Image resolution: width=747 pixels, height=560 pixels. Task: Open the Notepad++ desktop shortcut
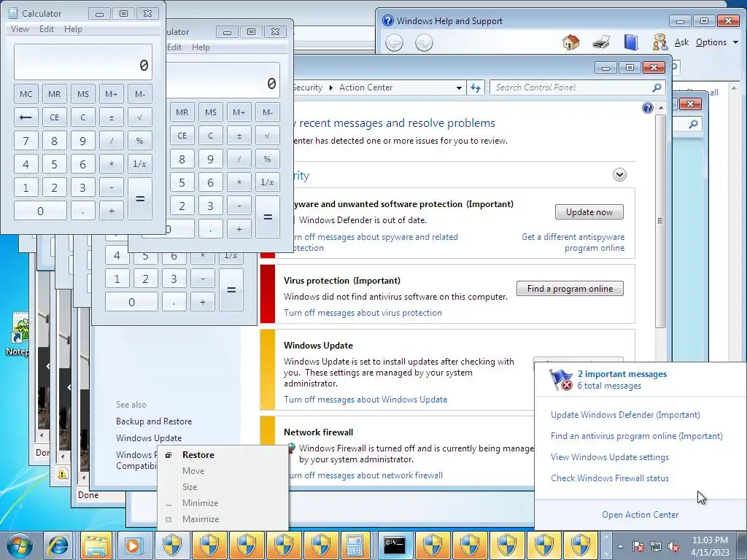(19, 333)
